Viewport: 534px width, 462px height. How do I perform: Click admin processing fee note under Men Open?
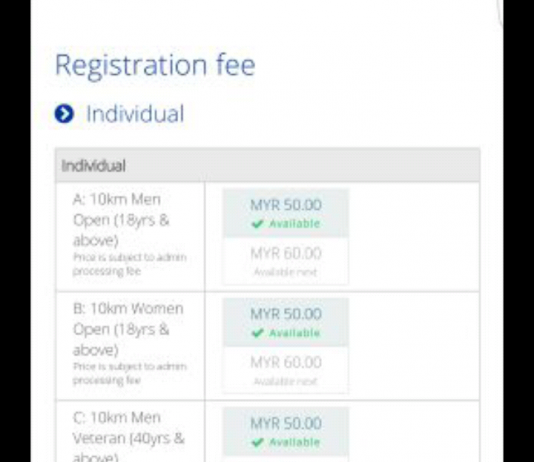[130, 264]
